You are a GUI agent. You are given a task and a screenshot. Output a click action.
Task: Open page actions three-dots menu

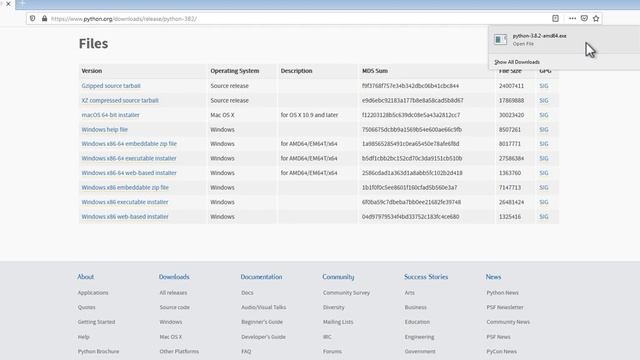click(572, 18)
